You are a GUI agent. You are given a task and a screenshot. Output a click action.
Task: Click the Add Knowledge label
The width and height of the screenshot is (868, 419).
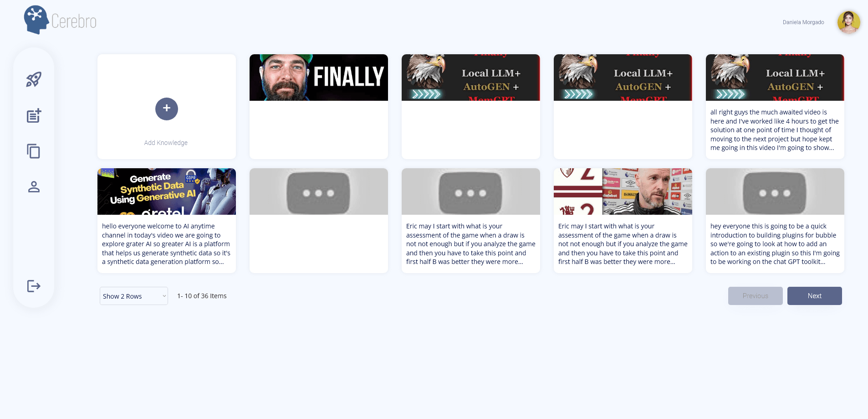click(166, 143)
